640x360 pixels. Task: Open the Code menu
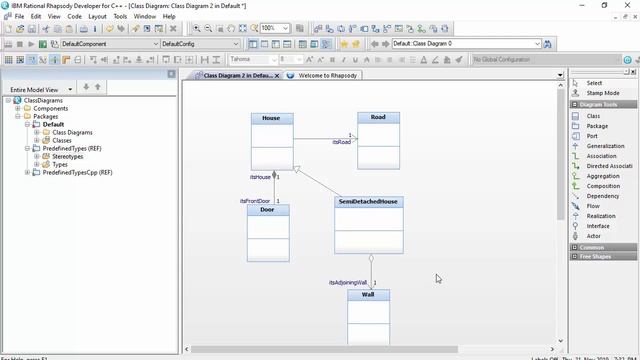tap(74, 16)
